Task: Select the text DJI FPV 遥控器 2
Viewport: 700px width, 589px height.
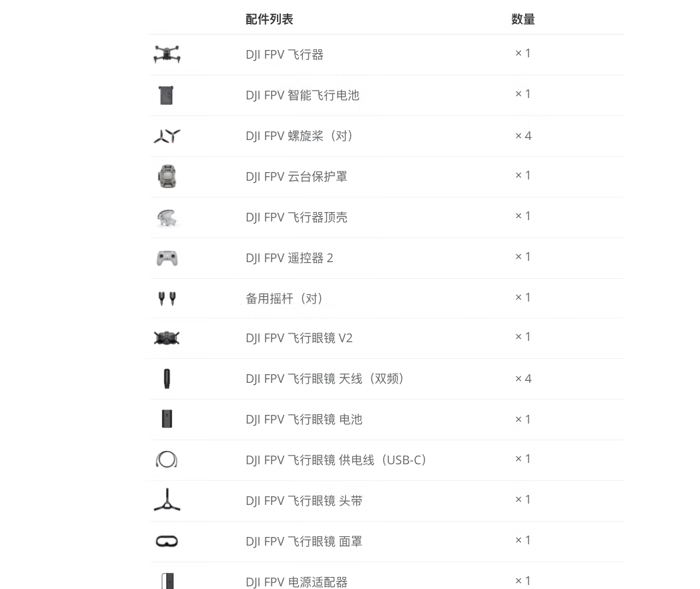Action: pos(290,258)
